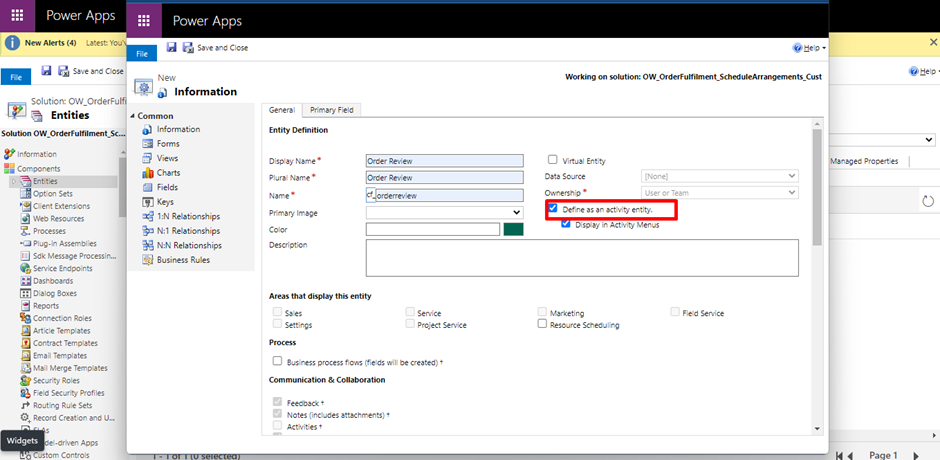The height and width of the screenshot is (460, 940).
Task: Click the New Alerts info icon
Action: (12, 43)
